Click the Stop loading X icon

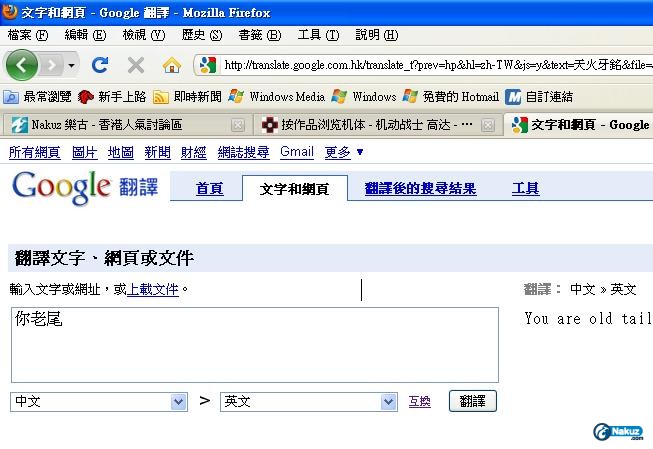[x=136, y=65]
